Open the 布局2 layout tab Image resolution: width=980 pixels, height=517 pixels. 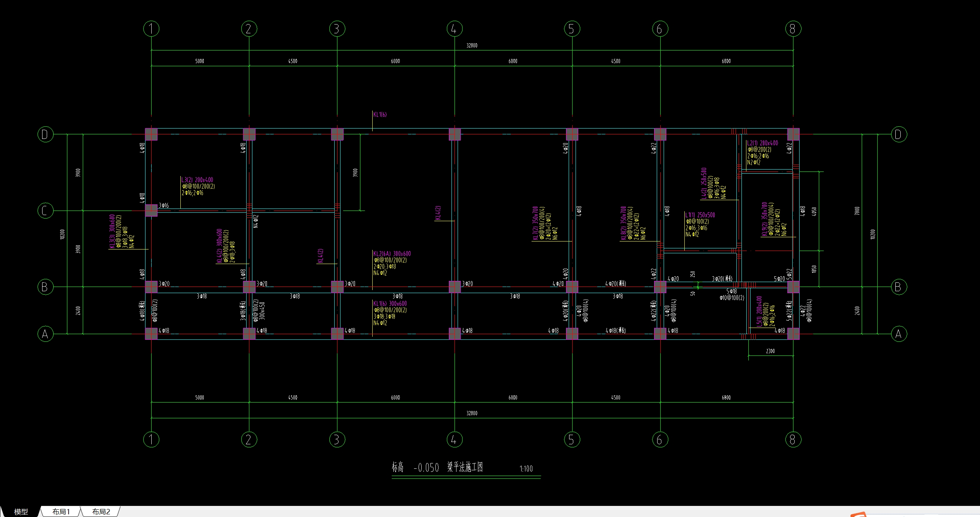pyautogui.click(x=101, y=512)
